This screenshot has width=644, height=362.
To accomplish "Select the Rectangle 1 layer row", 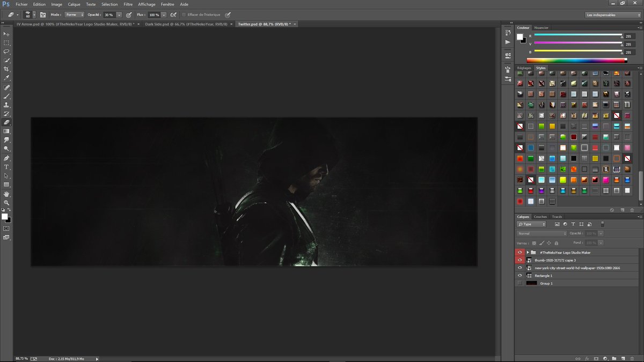I will pos(578,275).
